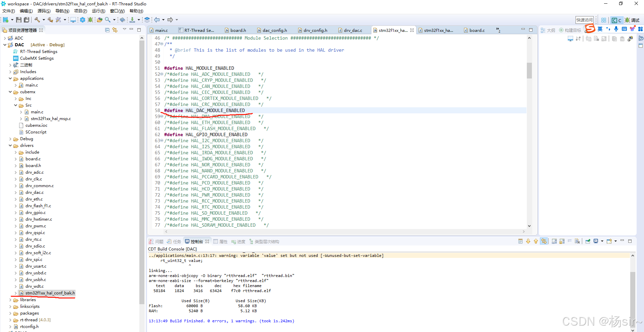Open CubeMX Settings in project tree
The height and width of the screenshot is (332, 644).
pos(37,58)
